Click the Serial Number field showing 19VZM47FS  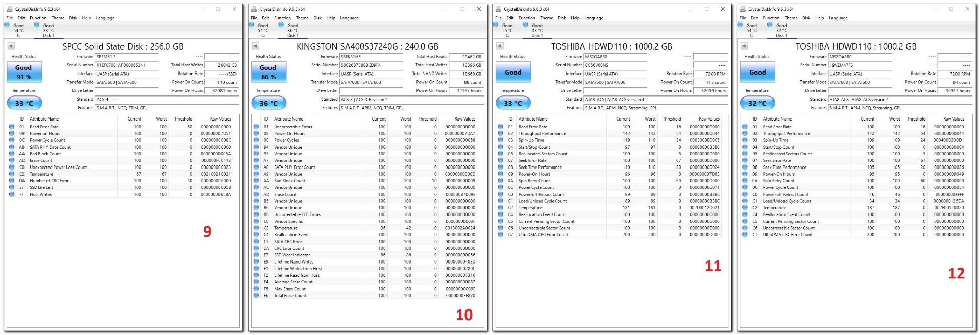tap(860, 65)
